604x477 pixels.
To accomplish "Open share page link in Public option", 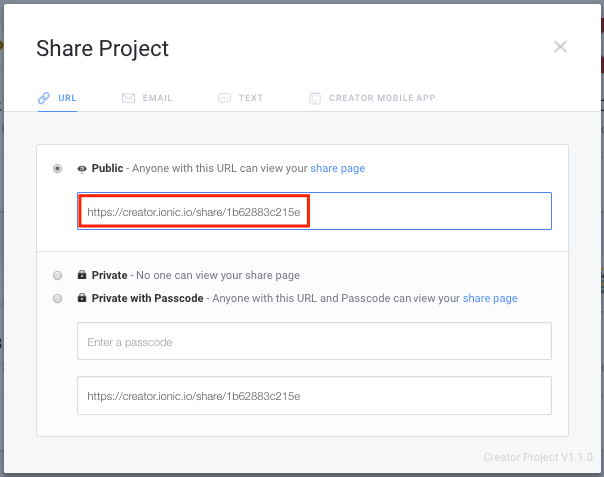I will click(x=338, y=168).
